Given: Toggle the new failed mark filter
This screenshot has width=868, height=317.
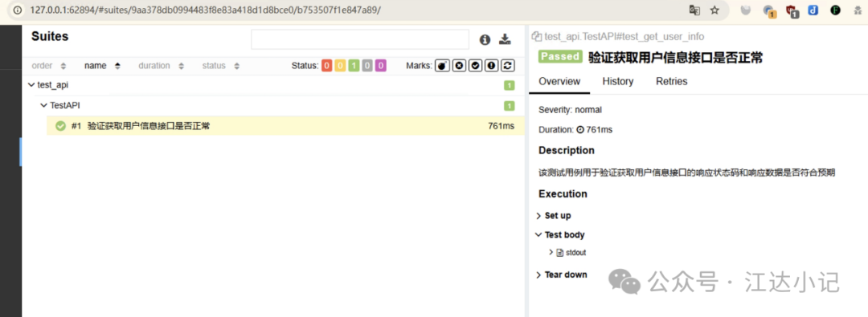Looking at the screenshot, I should pyautogui.click(x=458, y=66).
